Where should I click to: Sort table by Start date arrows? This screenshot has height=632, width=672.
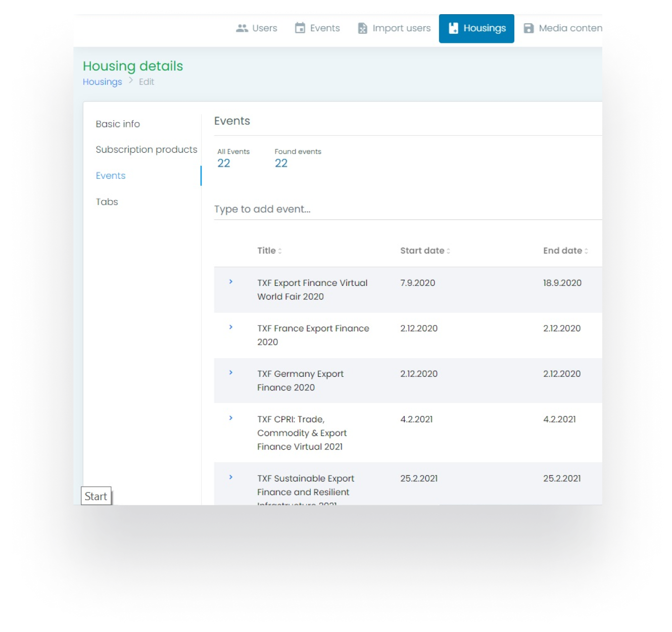[x=448, y=251]
